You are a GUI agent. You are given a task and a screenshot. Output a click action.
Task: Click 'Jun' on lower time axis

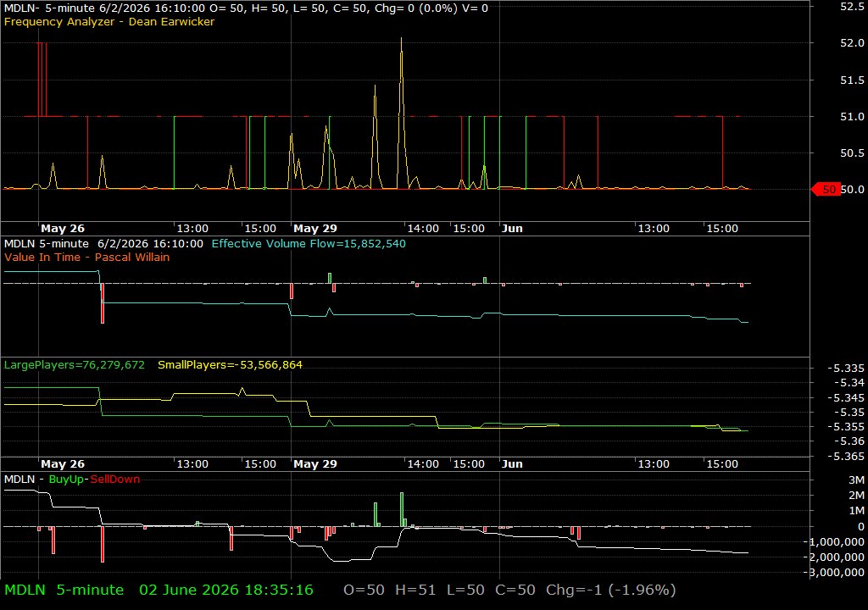click(512, 464)
